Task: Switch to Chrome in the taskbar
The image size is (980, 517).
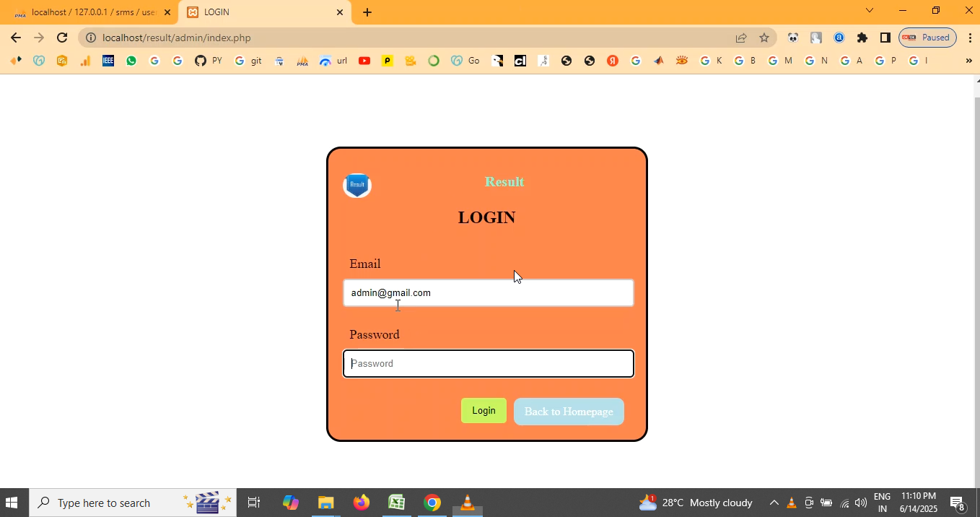Action: [x=432, y=503]
